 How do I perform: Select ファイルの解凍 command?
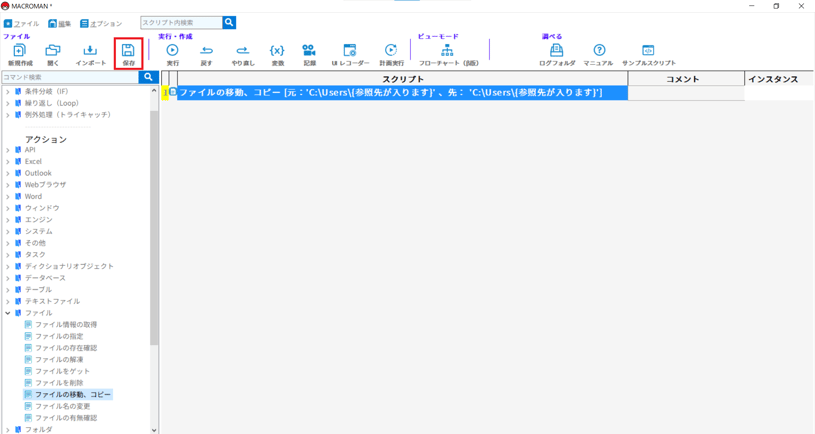(x=59, y=360)
